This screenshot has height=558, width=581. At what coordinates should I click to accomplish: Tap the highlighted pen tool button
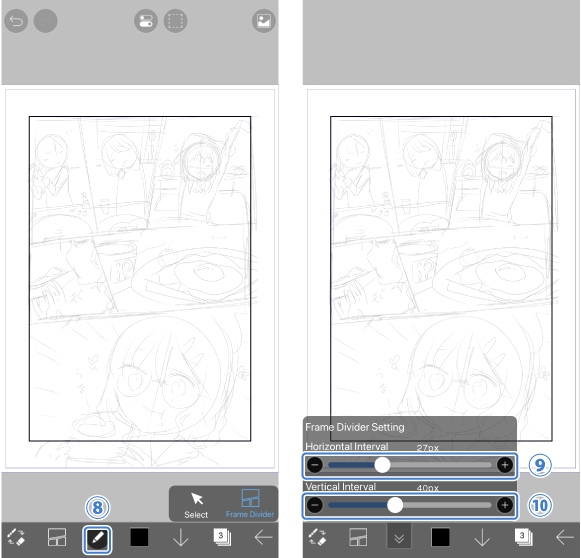point(97,539)
